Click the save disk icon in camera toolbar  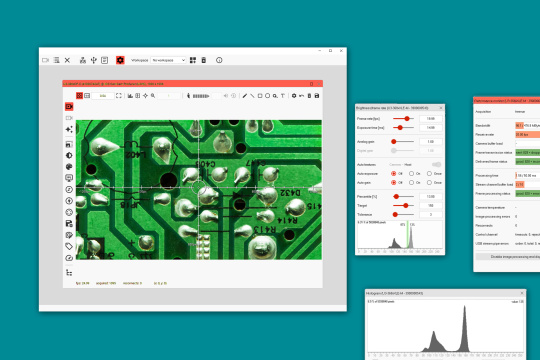click(317, 96)
